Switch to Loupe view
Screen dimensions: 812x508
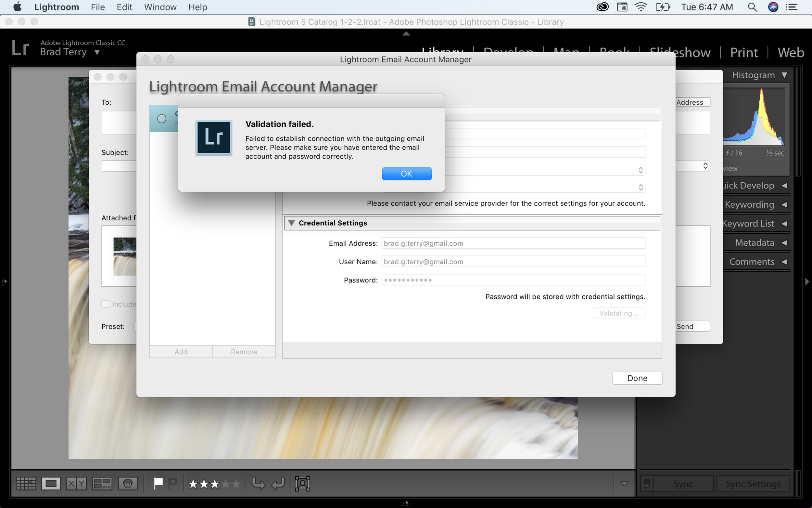51,484
